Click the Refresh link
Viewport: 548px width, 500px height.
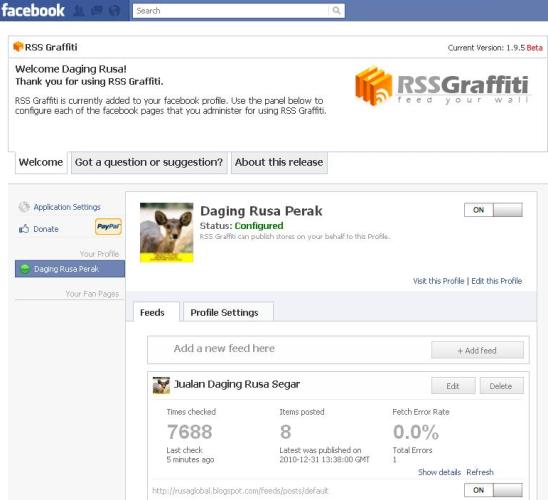pos(480,472)
